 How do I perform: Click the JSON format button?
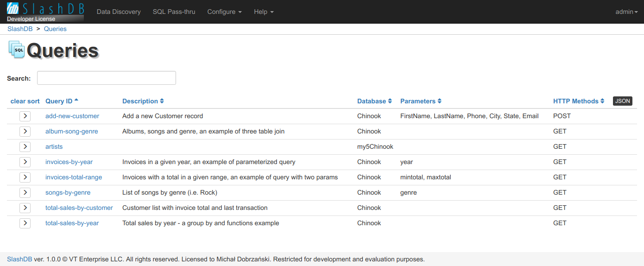[x=622, y=101]
